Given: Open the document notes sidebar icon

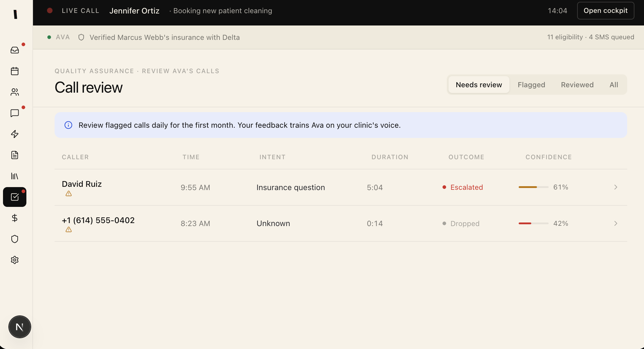Looking at the screenshot, I should pyautogui.click(x=15, y=155).
